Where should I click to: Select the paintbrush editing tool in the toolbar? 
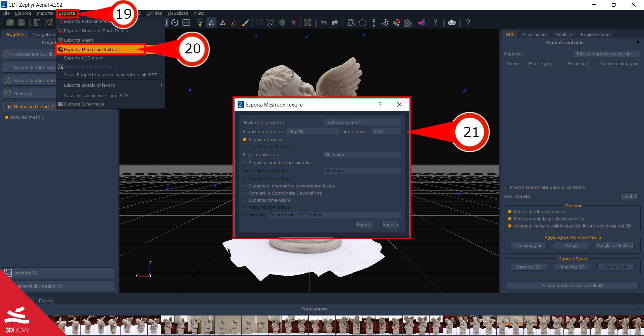pos(246,23)
